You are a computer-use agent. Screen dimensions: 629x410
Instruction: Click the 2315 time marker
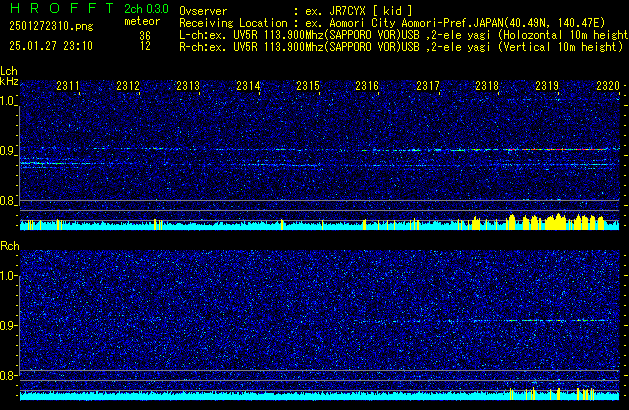click(308, 86)
